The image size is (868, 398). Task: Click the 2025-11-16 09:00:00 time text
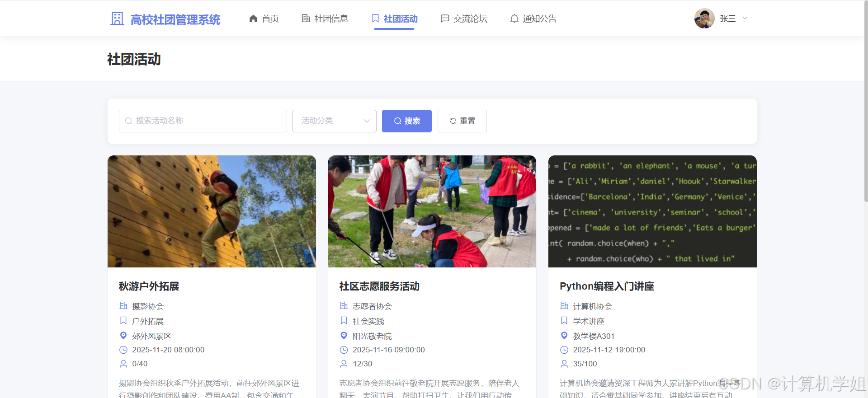[389, 350]
